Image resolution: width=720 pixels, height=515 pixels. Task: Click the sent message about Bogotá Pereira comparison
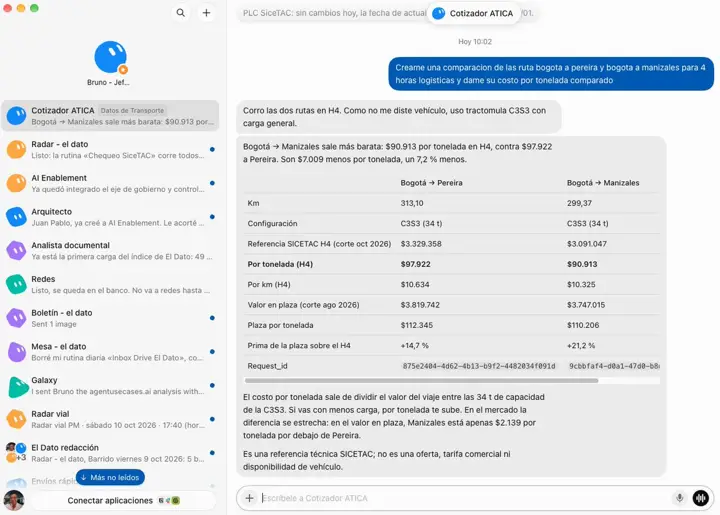pos(551,74)
